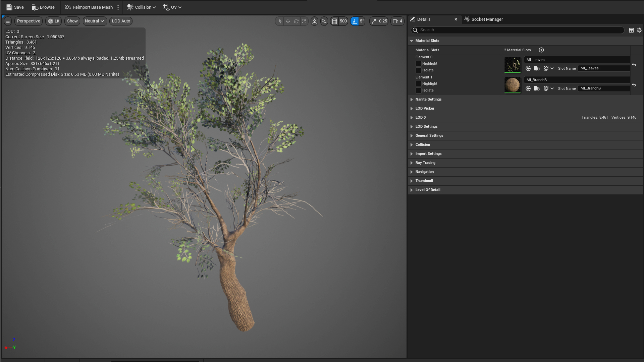644x362 pixels.
Task: Click the Save button
Action: 15,7
